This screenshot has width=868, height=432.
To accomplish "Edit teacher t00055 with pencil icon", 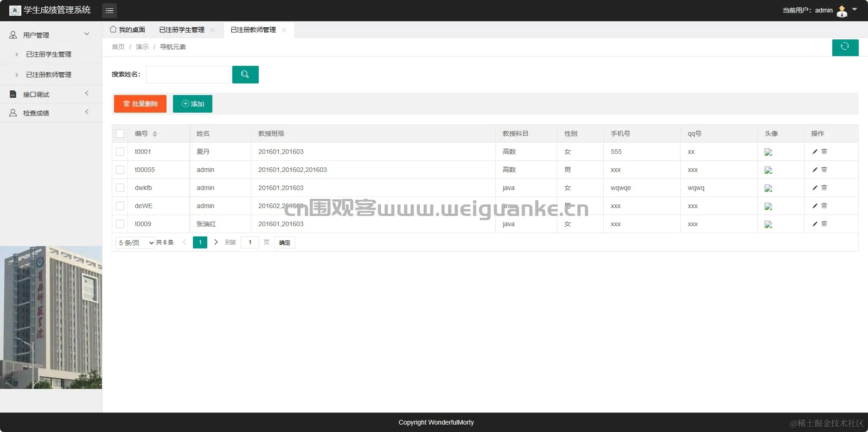I will 815,170.
